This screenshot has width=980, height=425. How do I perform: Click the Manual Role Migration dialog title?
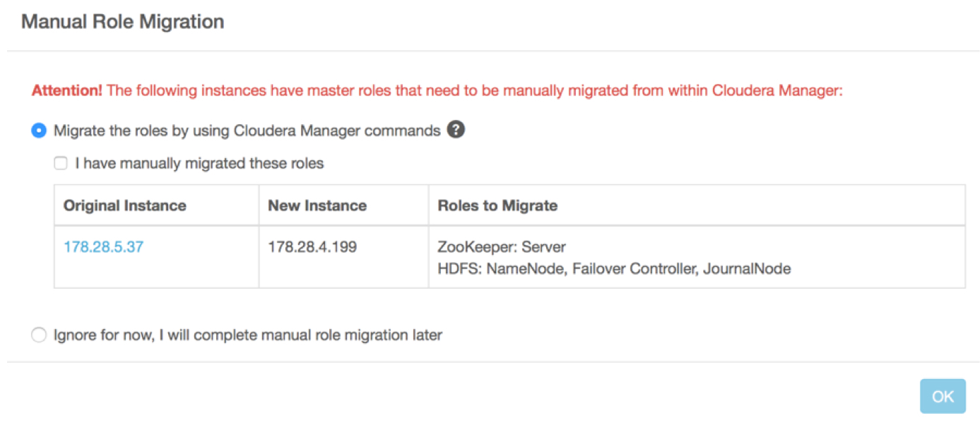click(122, 22)
